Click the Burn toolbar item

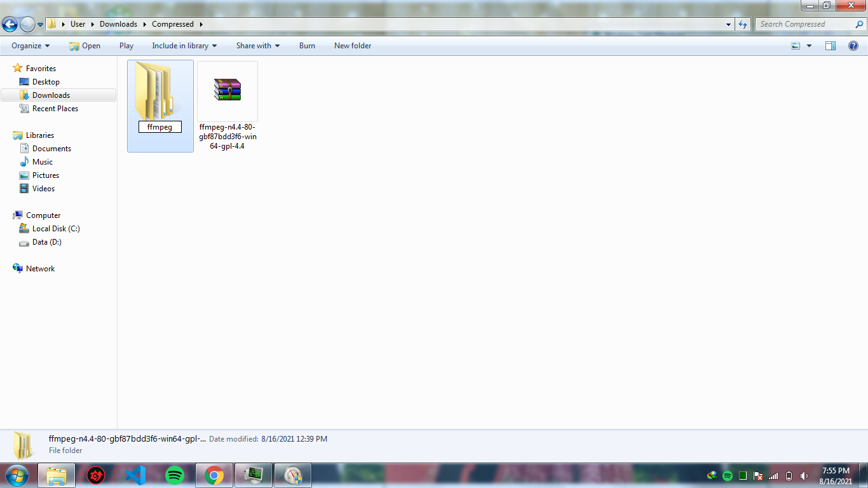tap(307, 46)
